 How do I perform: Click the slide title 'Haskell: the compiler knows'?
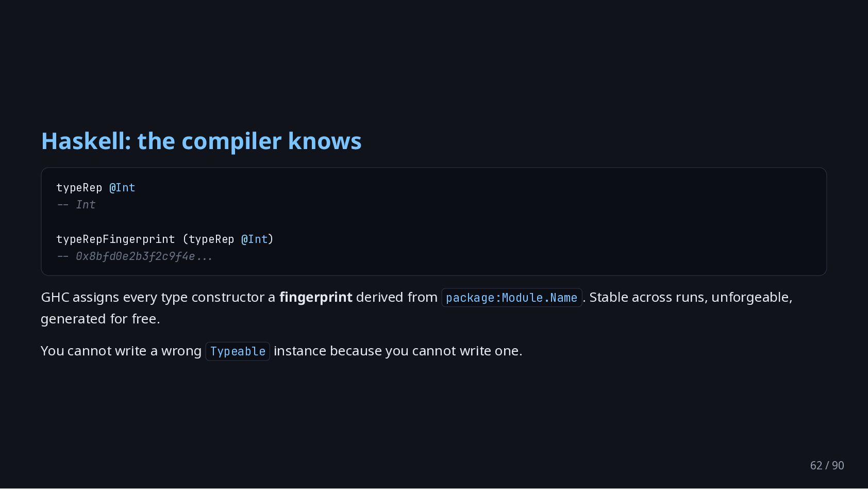click(x=202, y=141)
